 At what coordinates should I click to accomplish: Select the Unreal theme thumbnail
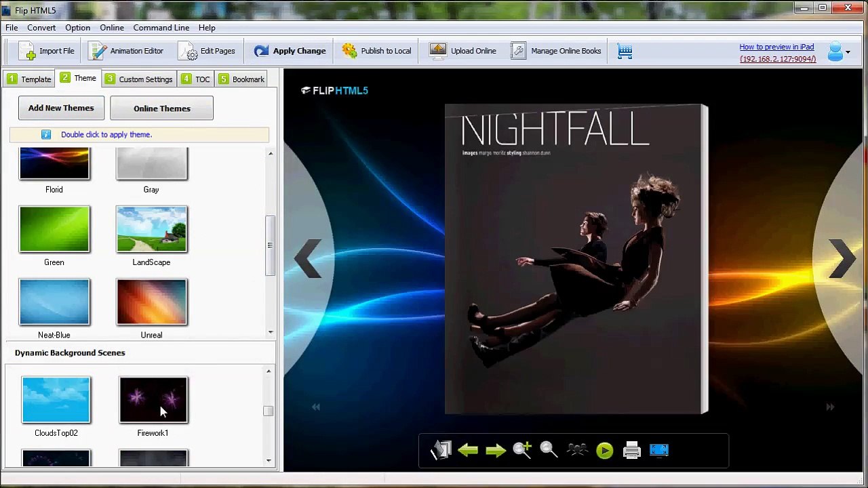[x=151, y=302]
